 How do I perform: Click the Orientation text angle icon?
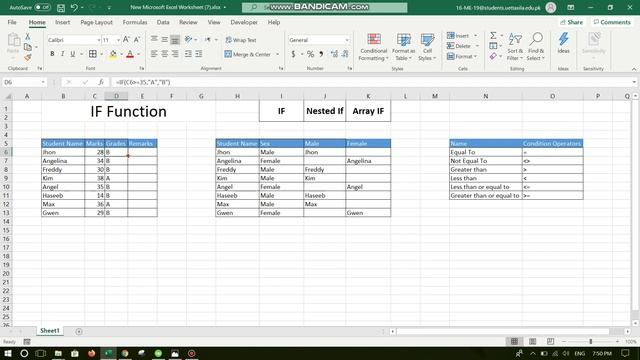point(188,40)
